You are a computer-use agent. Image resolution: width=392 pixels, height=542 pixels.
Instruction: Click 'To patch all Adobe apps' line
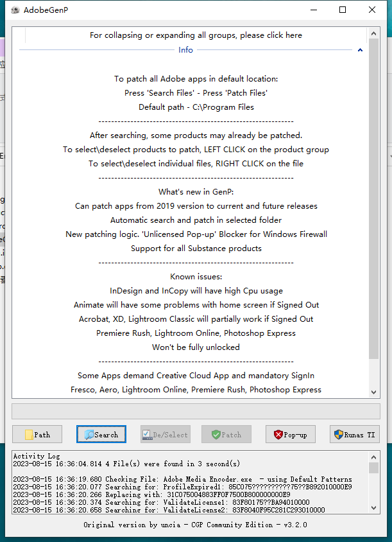point(196,79)
